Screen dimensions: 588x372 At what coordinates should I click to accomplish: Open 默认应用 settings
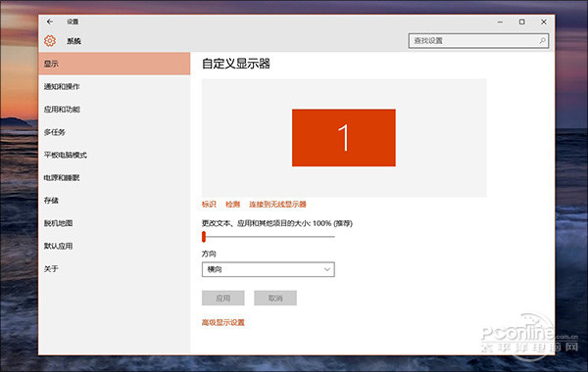point(115,246)
